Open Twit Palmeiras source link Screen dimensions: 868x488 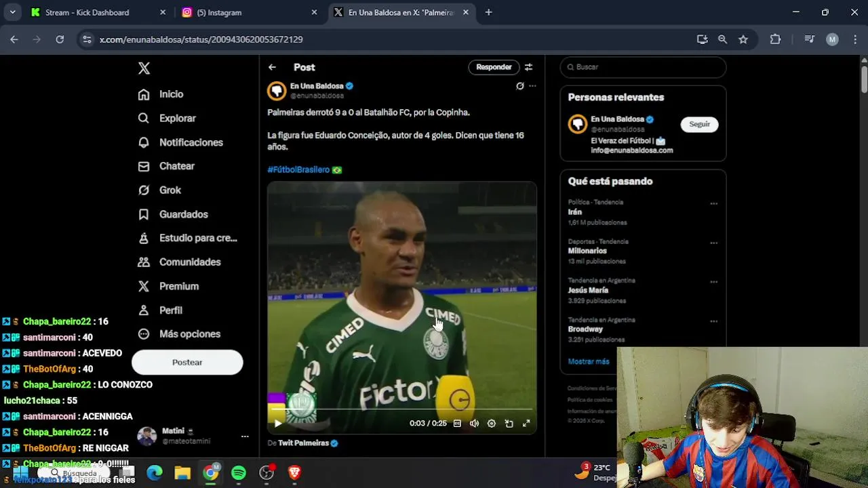[303, 443]
